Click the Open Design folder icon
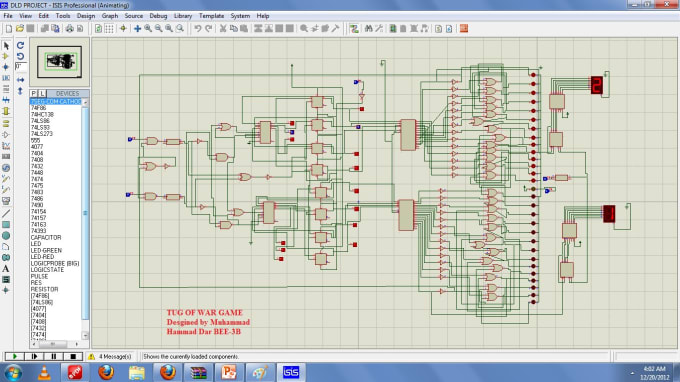 (20, 29)
